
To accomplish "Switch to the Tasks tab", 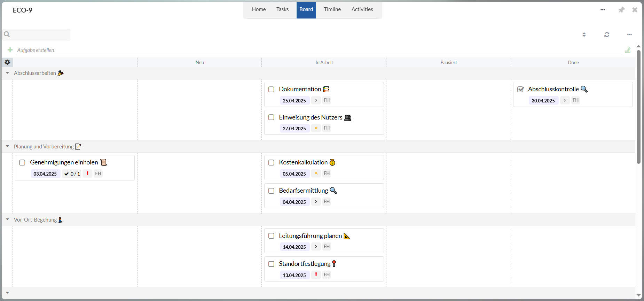I will pos(282,9).
